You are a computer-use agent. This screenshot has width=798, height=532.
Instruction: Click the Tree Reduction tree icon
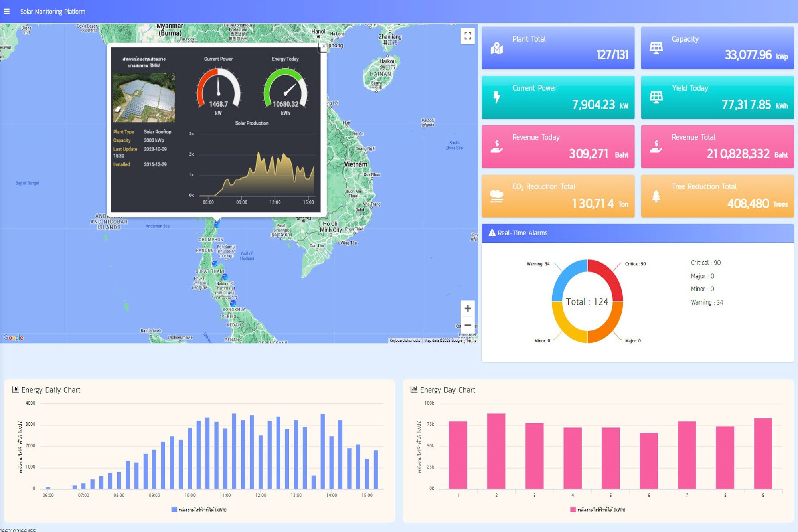tap(656, 196)
